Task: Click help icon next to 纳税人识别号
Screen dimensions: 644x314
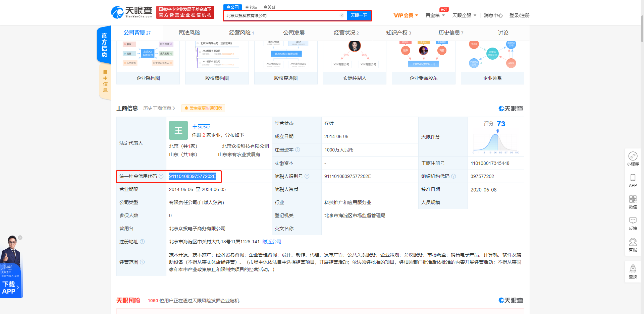Action: point(307,176)
